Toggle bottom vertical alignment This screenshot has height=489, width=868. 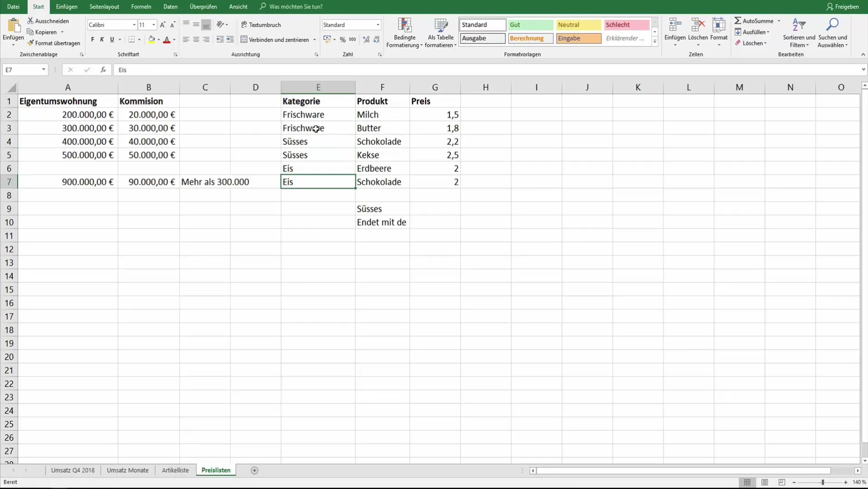[206, 24]
